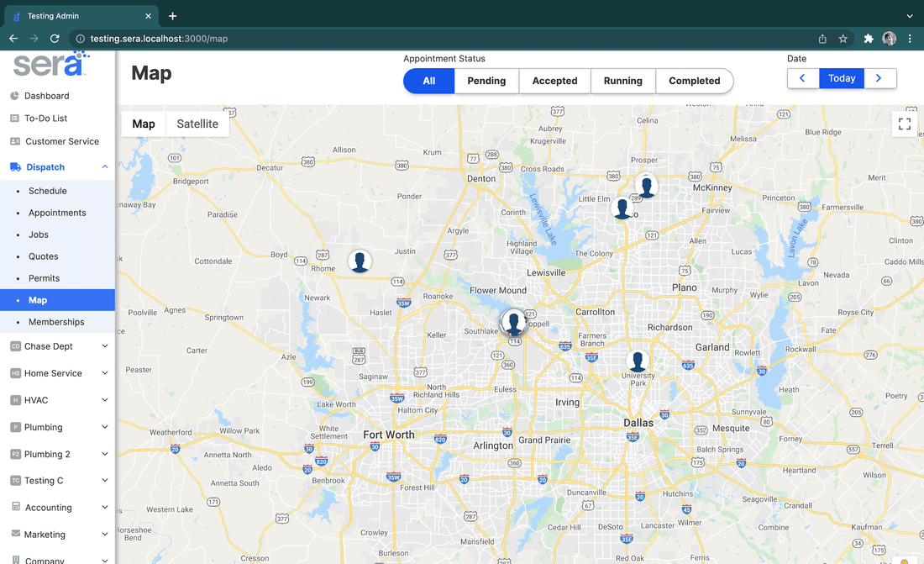The height and width of the screenshot is (564, 924).
Task: Switch to Satellite map view
Action: pos(197,124)
